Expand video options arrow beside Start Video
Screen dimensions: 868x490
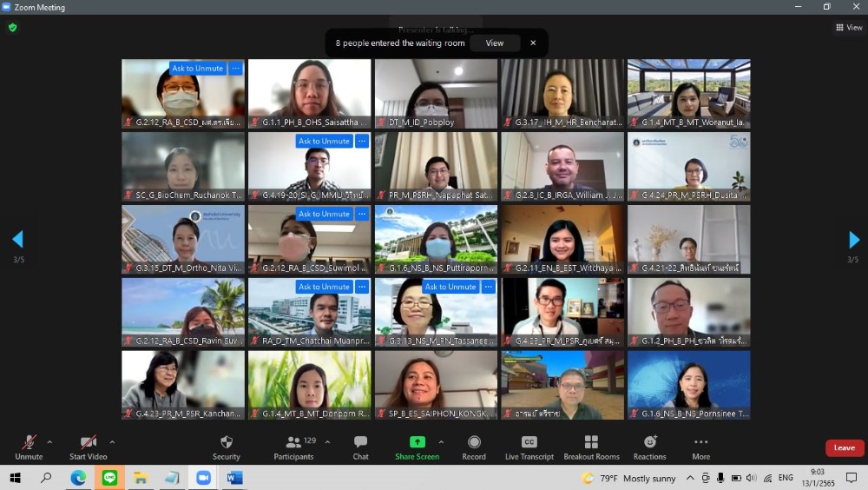pos(112,441)
